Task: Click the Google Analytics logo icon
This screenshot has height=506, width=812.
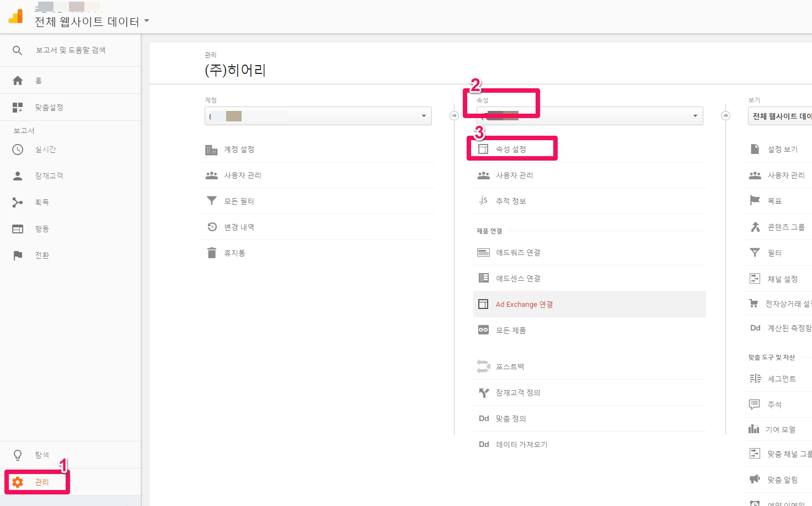Action: [x=16, y=17]
